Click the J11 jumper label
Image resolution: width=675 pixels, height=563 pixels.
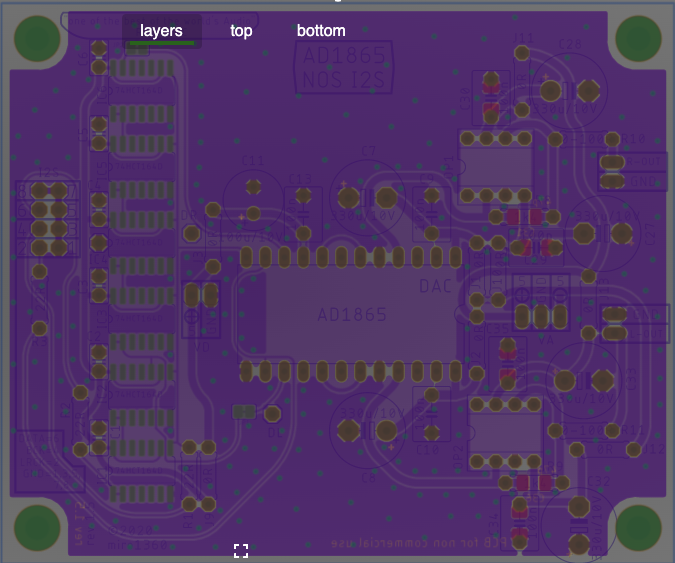(523, 38)
